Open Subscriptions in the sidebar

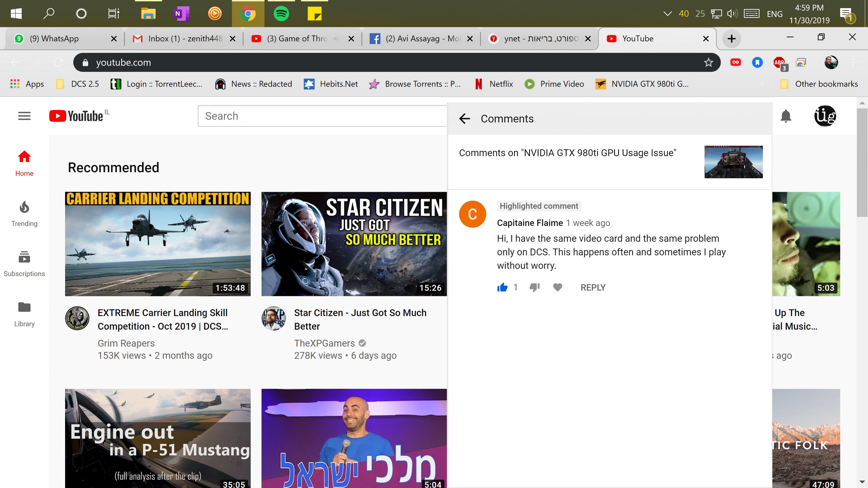point(24,264)
